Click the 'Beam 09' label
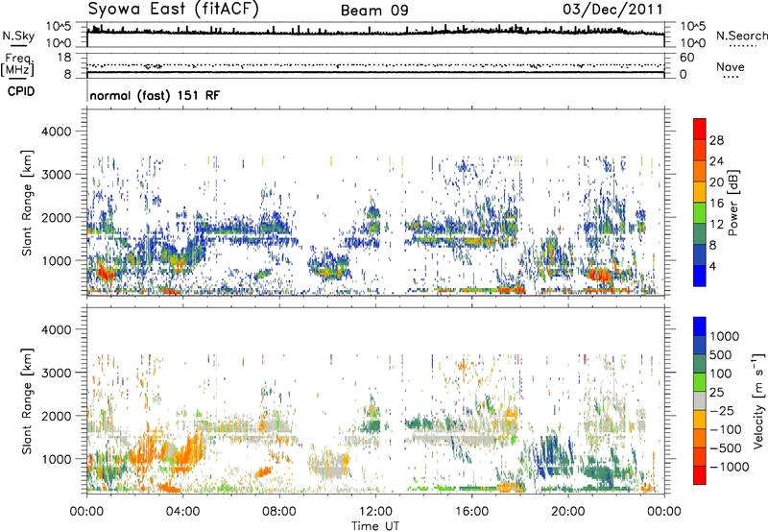Image resolution: width=768 pixels, height=532 pixels. 374,11
